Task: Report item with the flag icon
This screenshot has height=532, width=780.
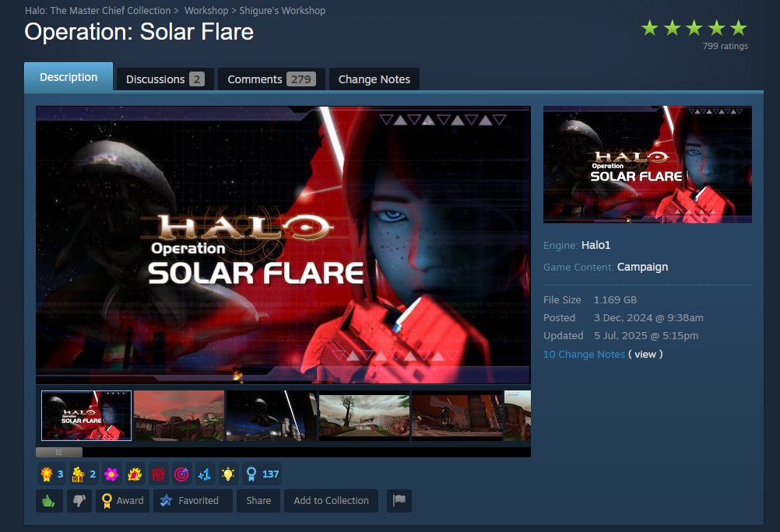Action: point(399,501)
